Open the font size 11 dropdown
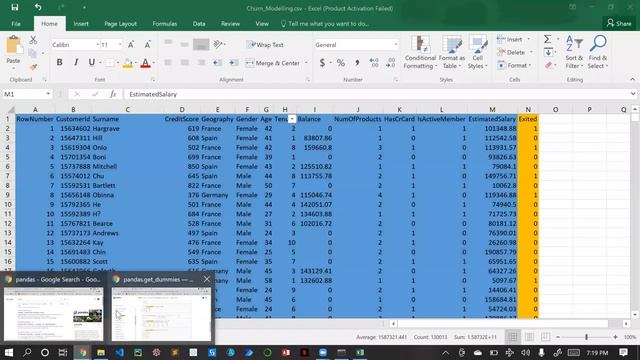The height and width of the screenshot is (360, 640). [120, 44]
